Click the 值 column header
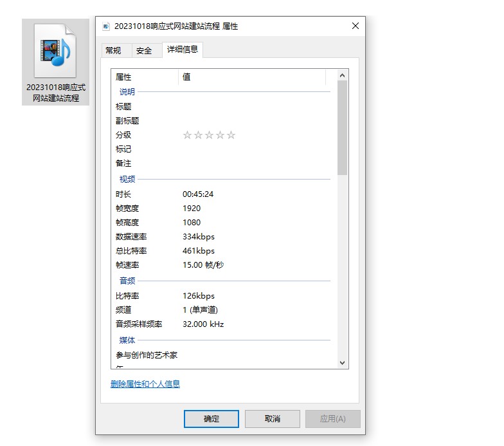The image size is (504, 446). tap(252, 77)
